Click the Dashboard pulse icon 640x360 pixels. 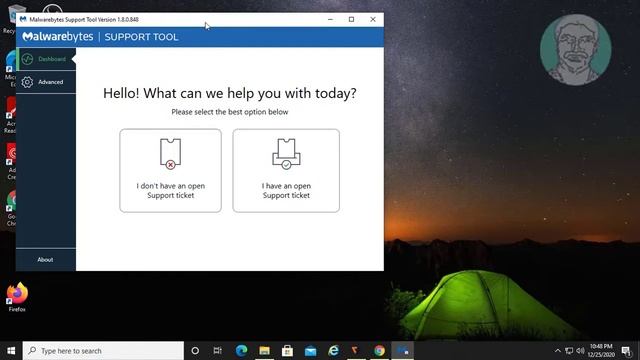tap(27, 59)
